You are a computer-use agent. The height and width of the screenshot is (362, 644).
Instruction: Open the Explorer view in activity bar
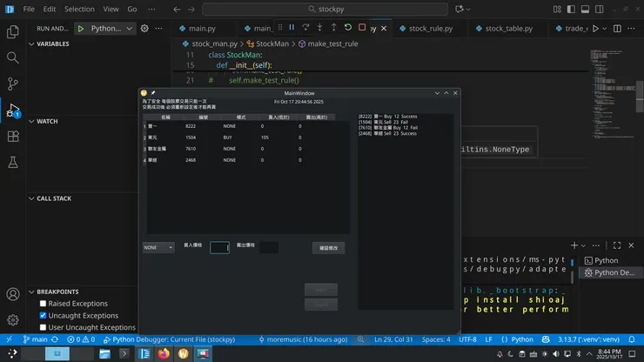pos(13,31)
